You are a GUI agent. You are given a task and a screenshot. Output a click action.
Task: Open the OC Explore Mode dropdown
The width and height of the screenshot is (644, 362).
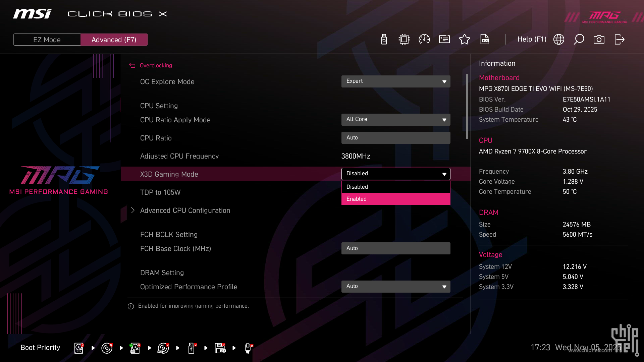click(x=396, y=81)
